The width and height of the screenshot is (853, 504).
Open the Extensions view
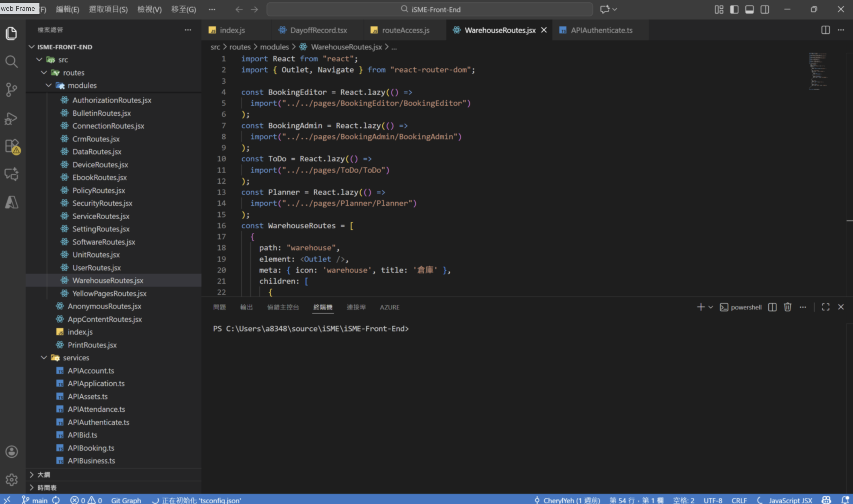tap(12, 146)
